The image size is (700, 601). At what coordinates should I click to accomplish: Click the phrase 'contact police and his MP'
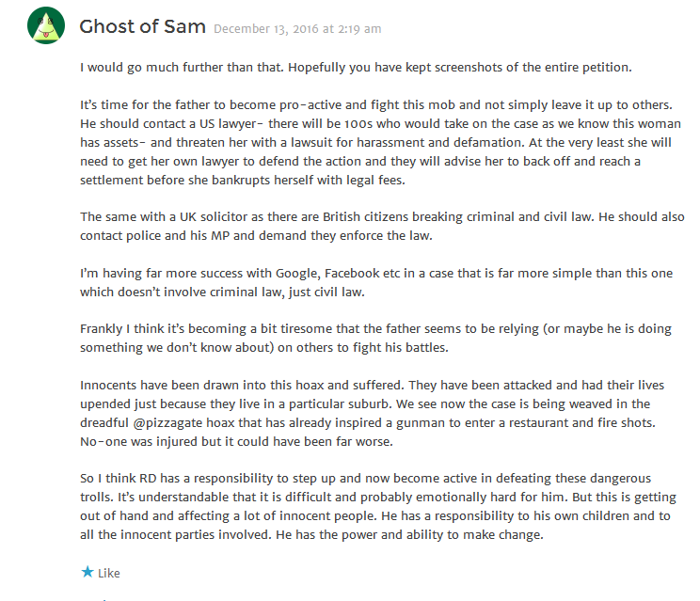point(154,235)
